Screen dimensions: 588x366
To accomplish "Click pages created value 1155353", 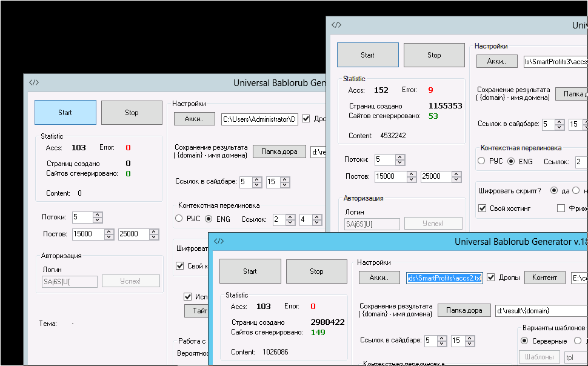I will 445,106.
